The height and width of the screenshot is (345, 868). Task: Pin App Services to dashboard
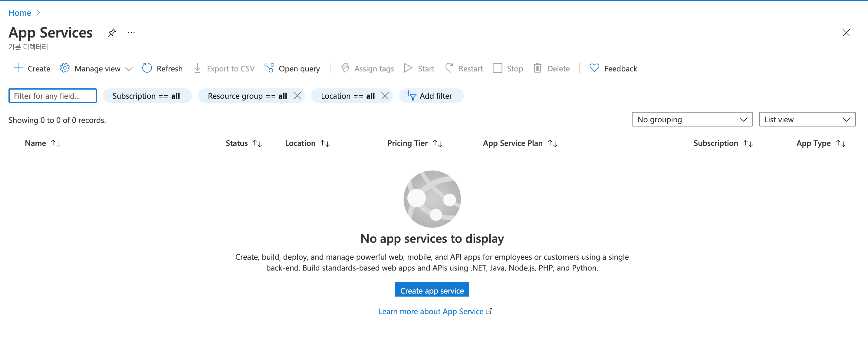click(x=112, y=33)
